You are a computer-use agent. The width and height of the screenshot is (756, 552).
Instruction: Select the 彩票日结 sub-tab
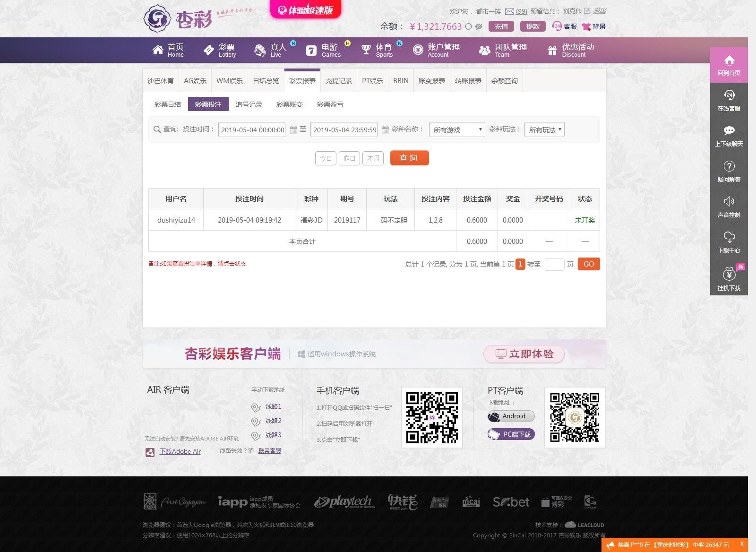pyautogui.click(x=168, y=104)
